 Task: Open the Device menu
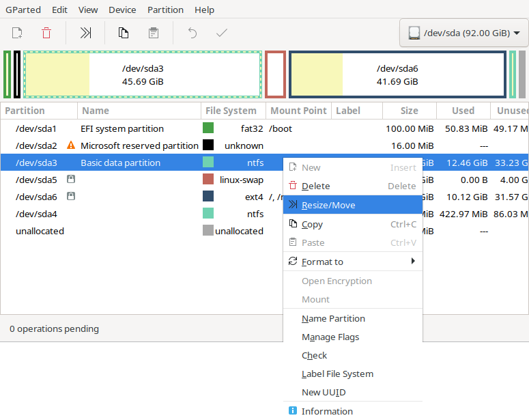click(122, 10)
